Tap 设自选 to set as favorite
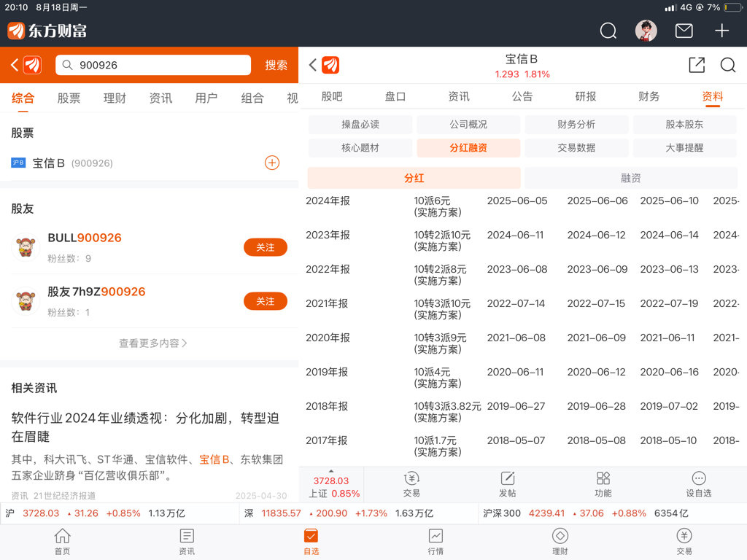The height and width of the screenshot is (560, 747). coord(698,484)
